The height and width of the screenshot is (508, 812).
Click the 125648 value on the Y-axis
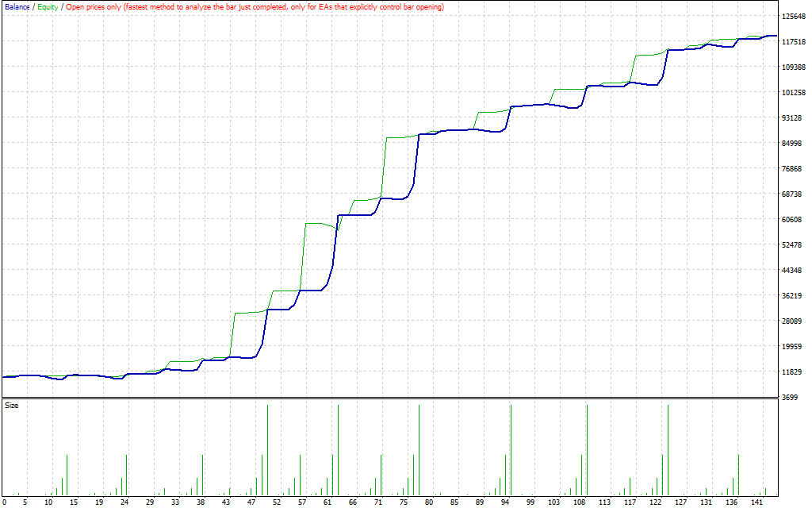click(x=794, y=16)
